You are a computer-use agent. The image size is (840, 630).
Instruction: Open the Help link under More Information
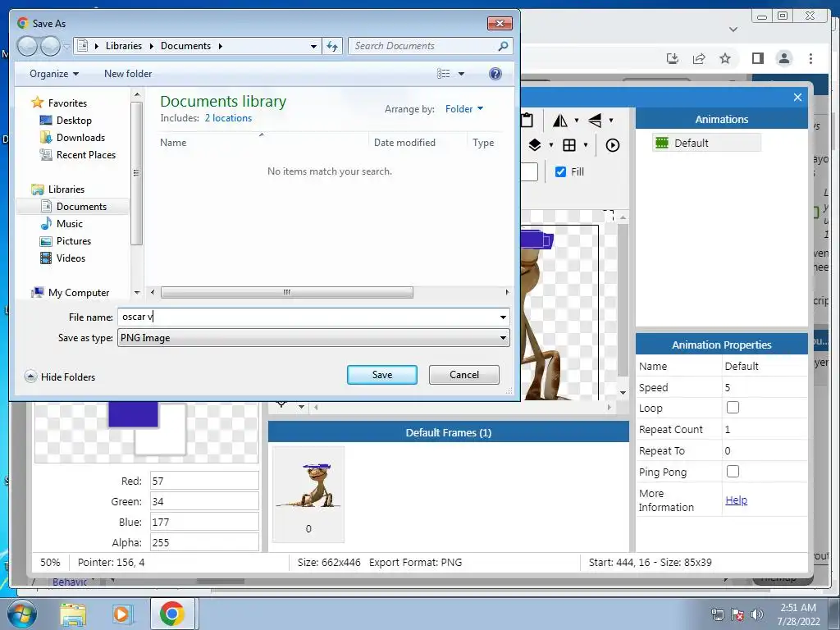[x=736, y=500]
